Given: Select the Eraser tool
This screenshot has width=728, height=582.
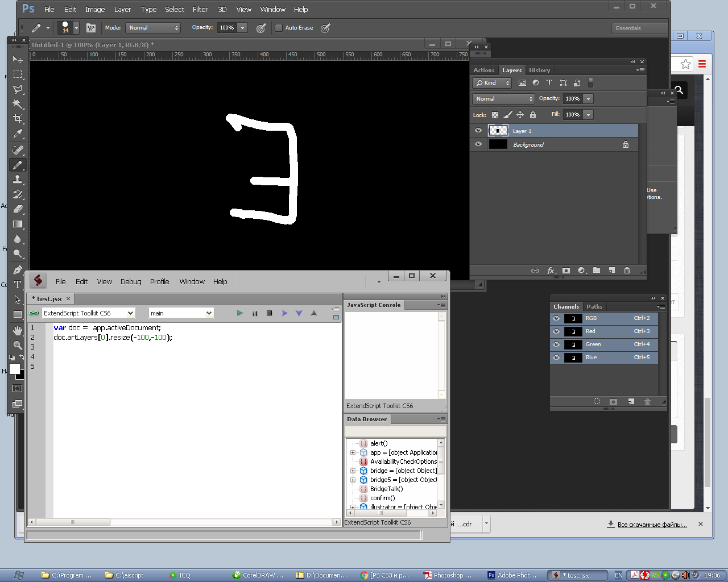Looking at the screenshot, I should (18, 209).
